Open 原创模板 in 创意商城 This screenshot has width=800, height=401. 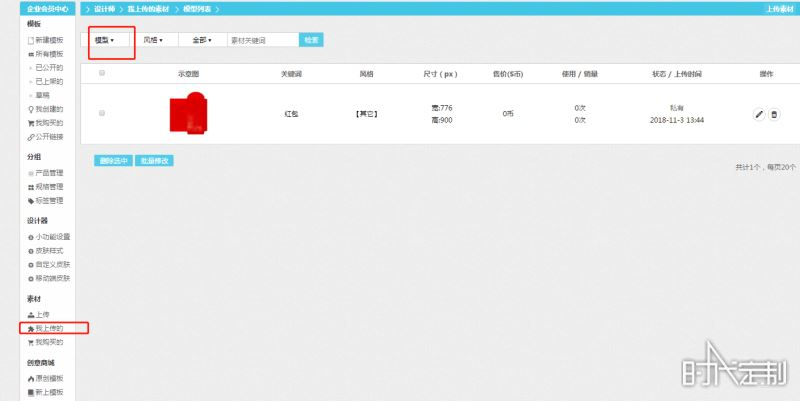46,378
